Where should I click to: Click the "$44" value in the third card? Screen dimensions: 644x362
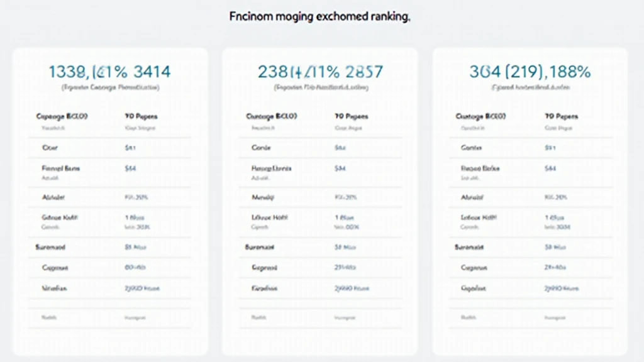(x=550, y=168)
